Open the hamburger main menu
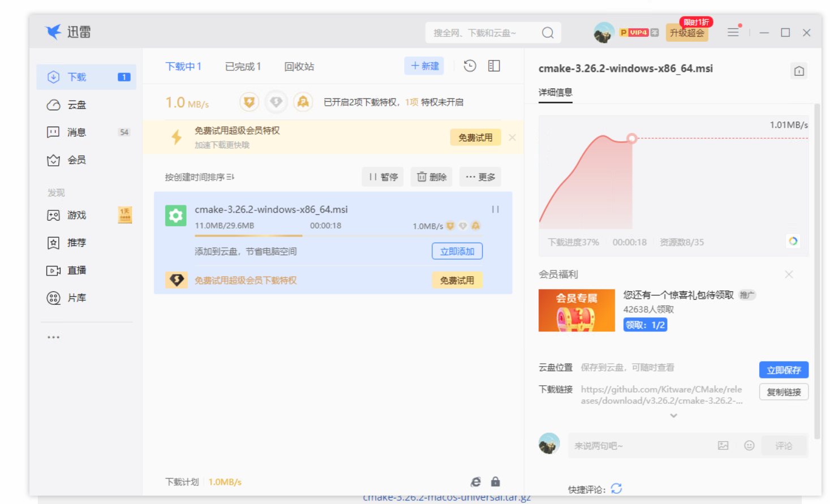 click(733, 33)
